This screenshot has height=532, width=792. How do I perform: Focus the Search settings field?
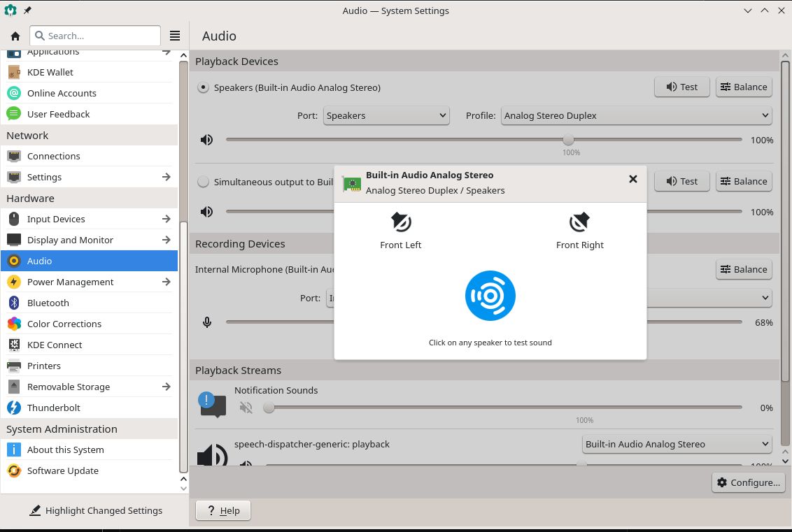pos(95,36)
